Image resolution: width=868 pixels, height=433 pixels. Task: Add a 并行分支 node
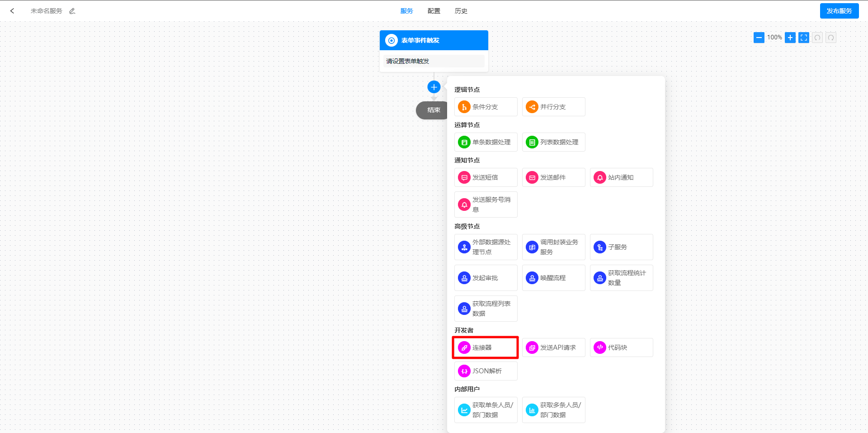pyautogui.click(x=553, y=107)
